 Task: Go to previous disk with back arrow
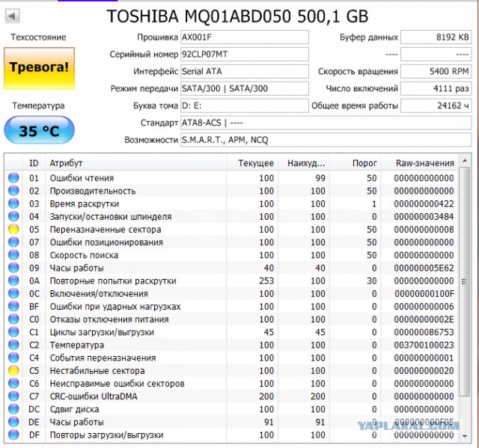[13, 16]
